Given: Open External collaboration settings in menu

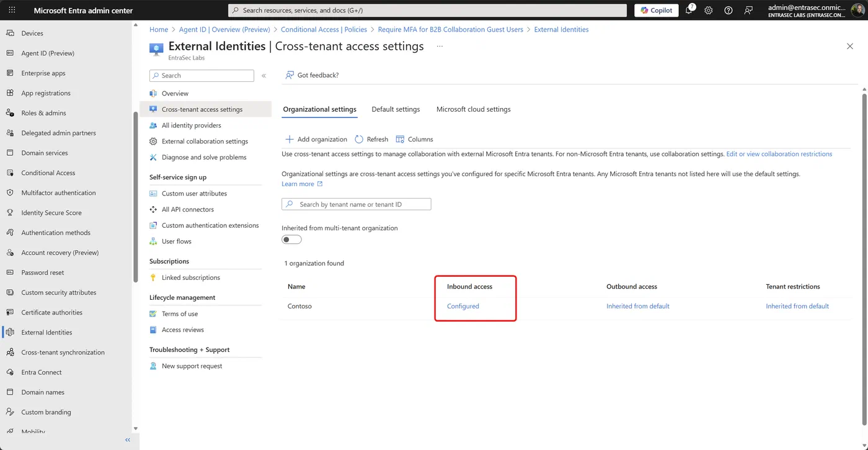Looking at the screenshot, I should tap(205, 142).
